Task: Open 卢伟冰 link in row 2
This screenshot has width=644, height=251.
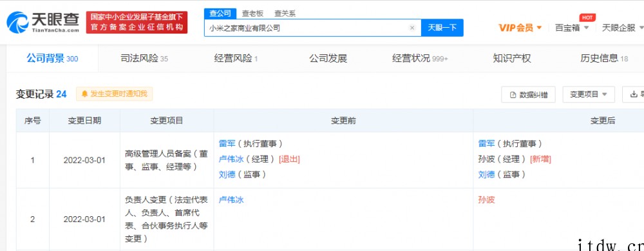Action: point(231,199)
